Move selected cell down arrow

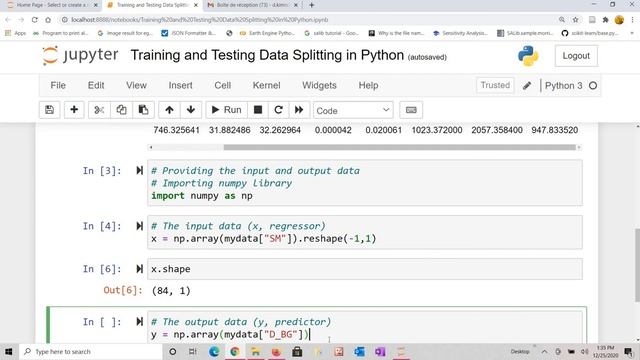click(x=191, y=110)
